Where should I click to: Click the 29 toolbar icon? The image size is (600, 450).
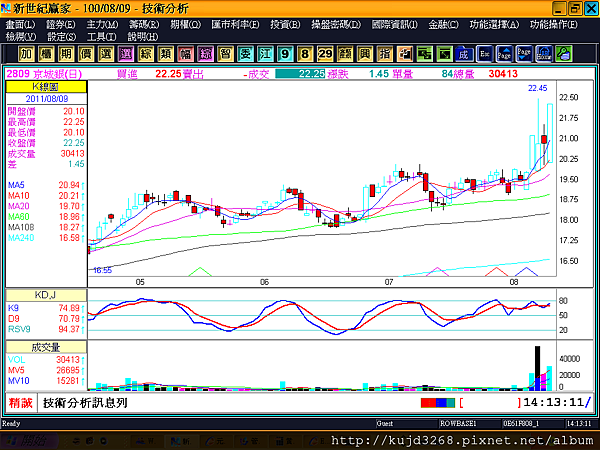pos(325,54)
